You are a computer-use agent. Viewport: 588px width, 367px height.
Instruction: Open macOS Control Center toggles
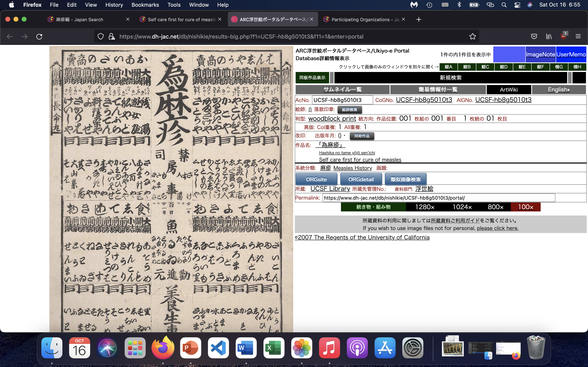[x=517, y=5]
